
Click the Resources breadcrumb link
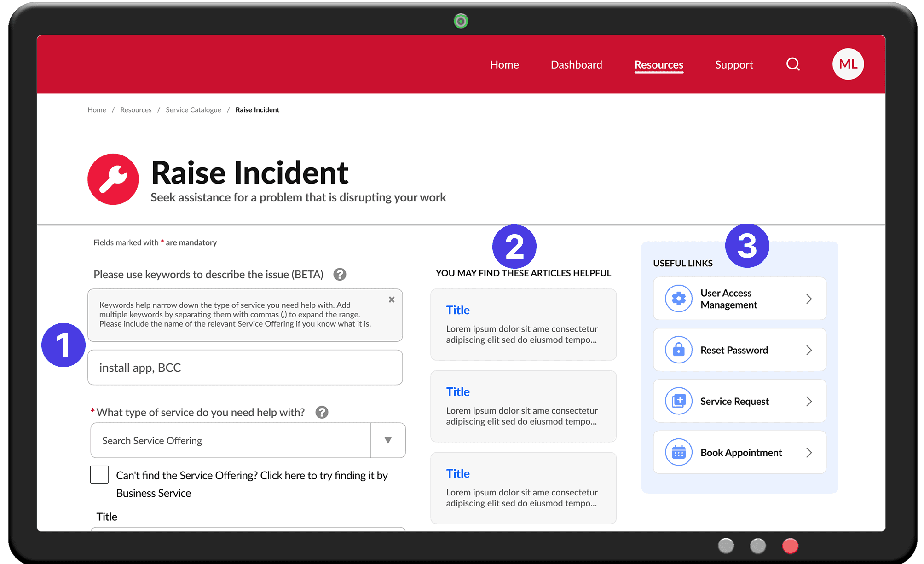click(136, 110)
